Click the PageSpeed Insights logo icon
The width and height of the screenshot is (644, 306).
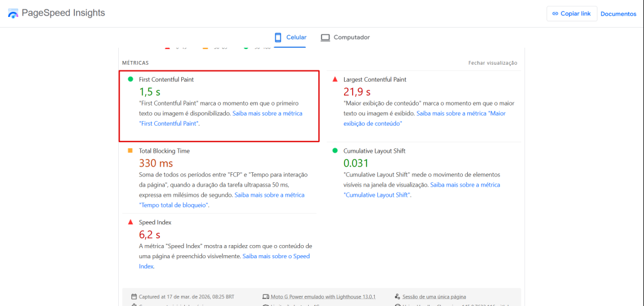(x=13, y=13)
